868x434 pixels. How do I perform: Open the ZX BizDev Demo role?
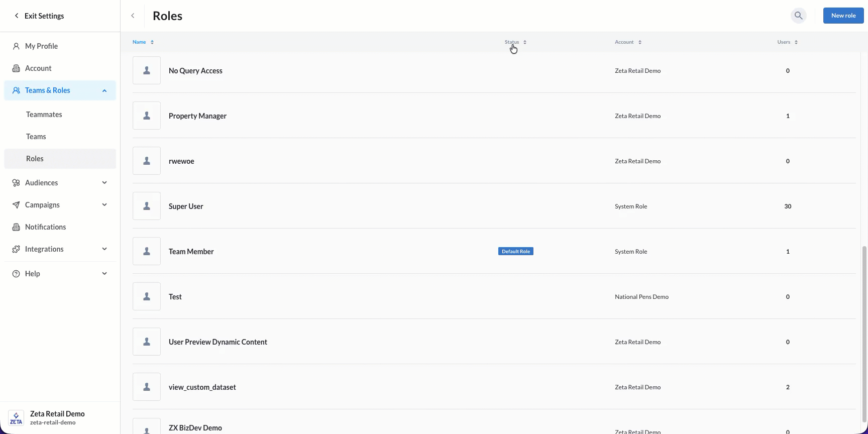tap(195, 428)
